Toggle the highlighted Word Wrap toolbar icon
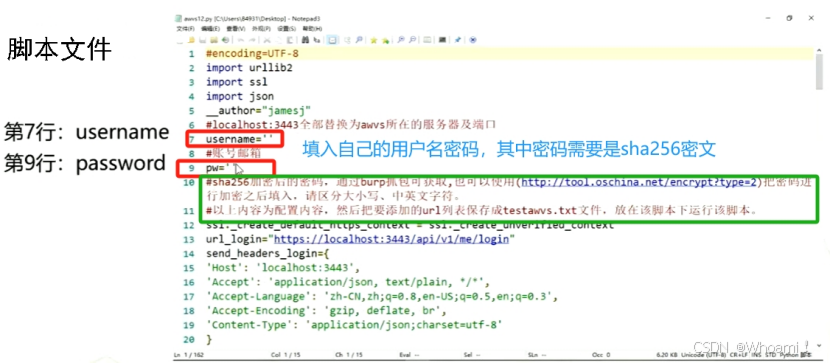Image resolution: width=830 pixels, height=363 pixels. (332, 40)
